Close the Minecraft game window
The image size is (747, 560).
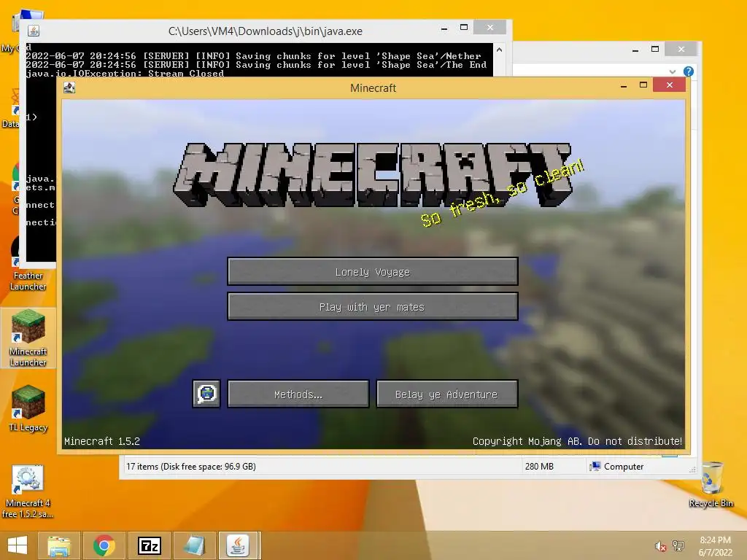pyautogui.click(x=670, y=85)
